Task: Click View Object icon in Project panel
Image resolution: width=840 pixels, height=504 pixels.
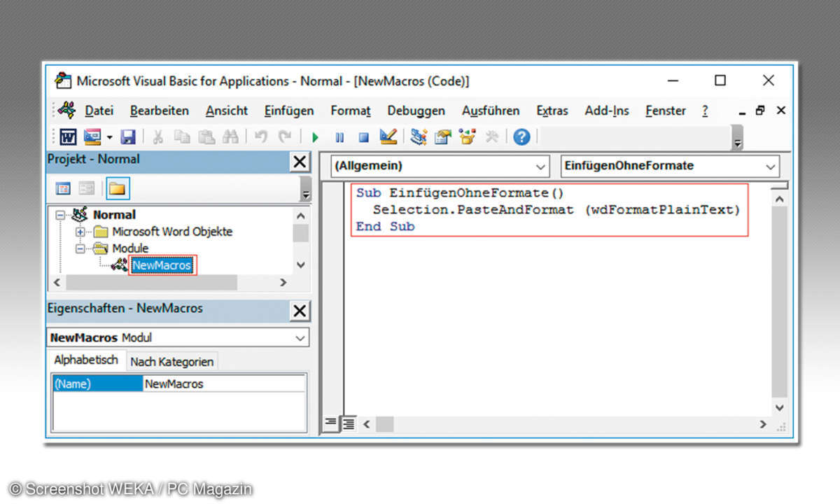Action: click(x=87, y=188)
